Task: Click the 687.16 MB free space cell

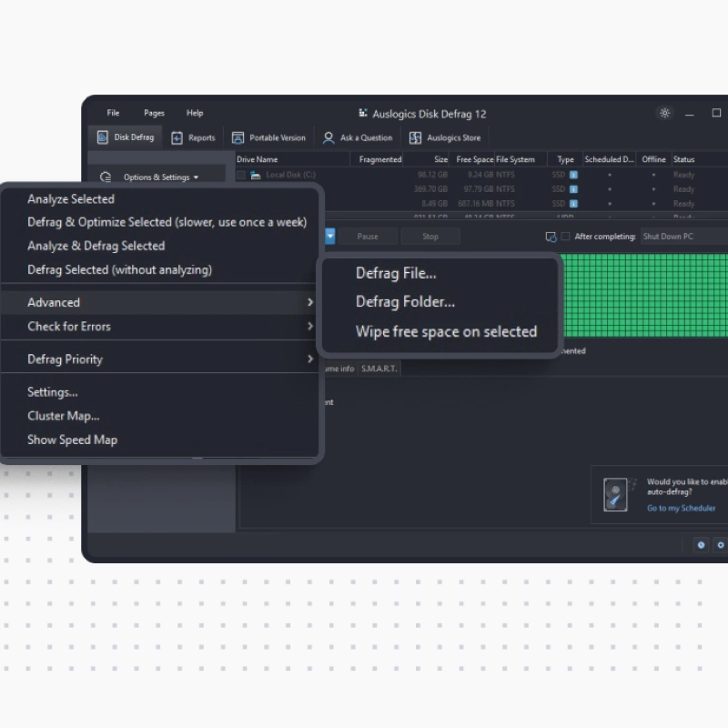Action: tap(476, 204)
